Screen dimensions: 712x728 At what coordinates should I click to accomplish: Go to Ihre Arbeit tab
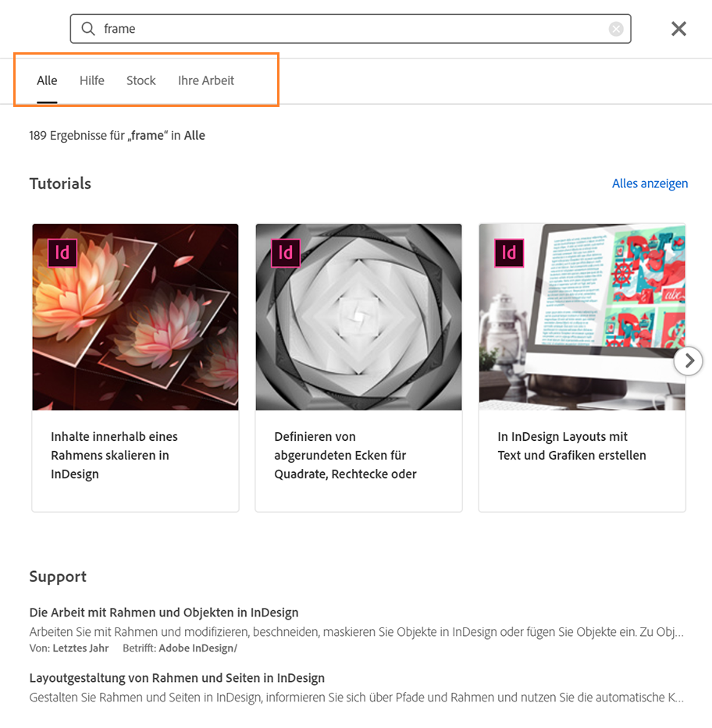pos(206,80)
